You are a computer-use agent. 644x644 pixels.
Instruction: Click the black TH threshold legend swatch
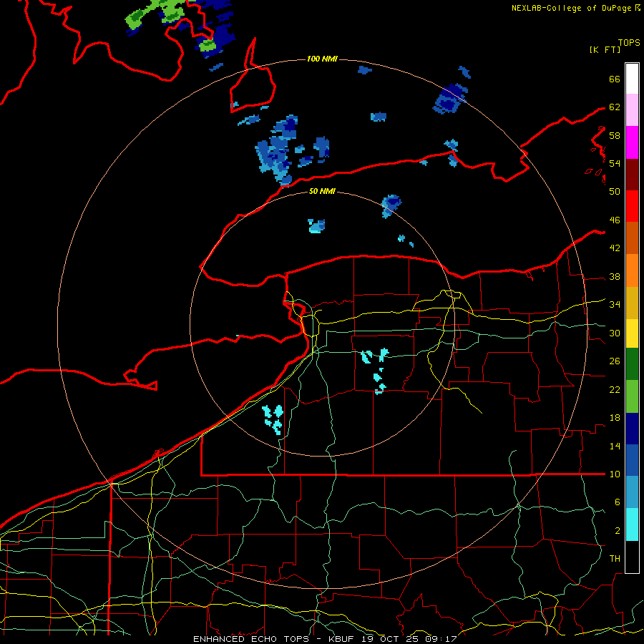point(632,557)
